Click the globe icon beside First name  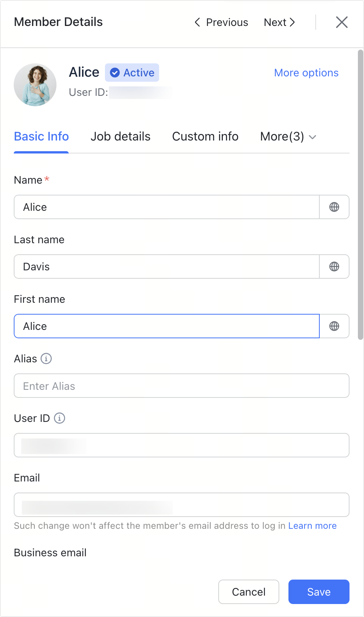point(334,326)
